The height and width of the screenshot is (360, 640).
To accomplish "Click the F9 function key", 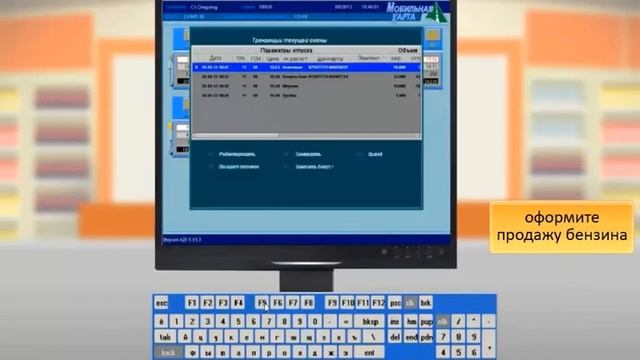I will pos(332,303).
